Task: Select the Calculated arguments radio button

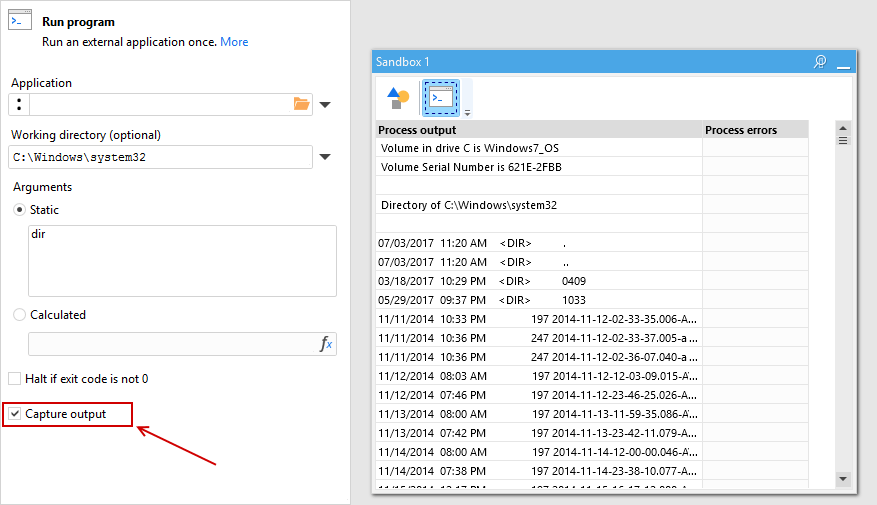Action: [20, 315]
